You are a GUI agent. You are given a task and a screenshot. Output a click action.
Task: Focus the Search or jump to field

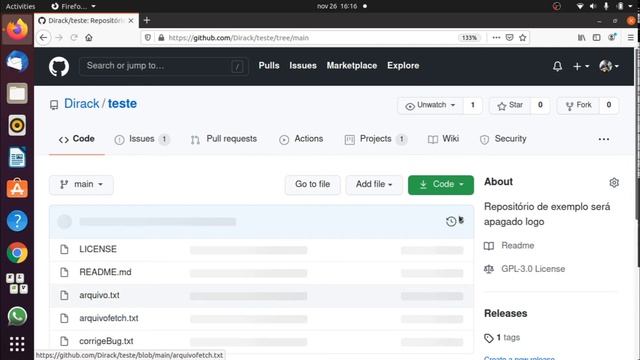[163, 66]
